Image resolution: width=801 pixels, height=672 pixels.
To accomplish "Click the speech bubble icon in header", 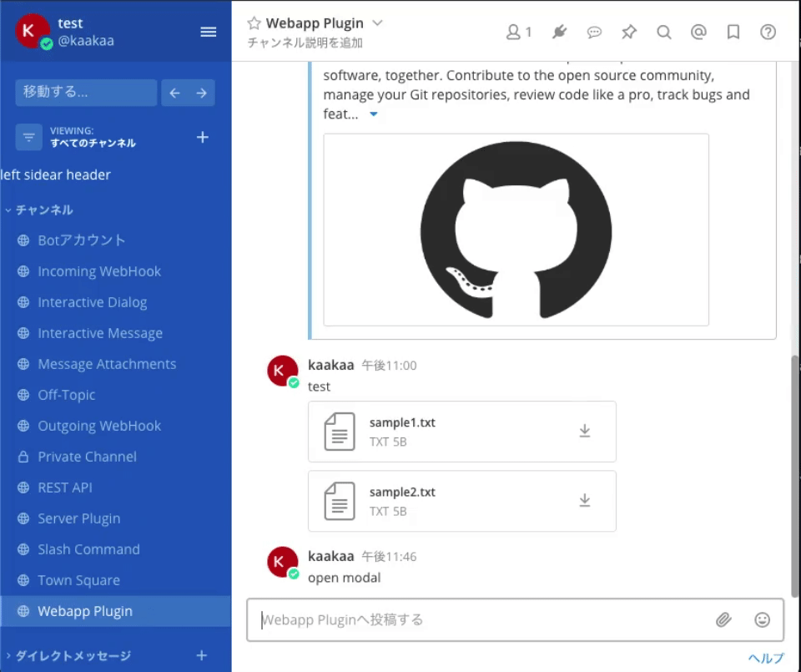I will (594, 33).
